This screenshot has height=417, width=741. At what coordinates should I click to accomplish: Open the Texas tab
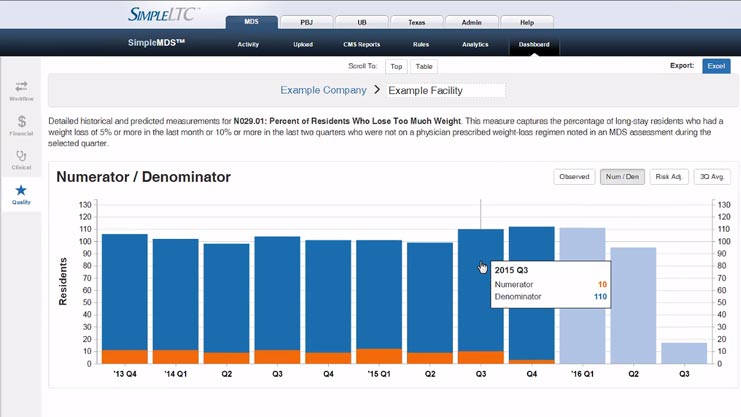[416, 22]
